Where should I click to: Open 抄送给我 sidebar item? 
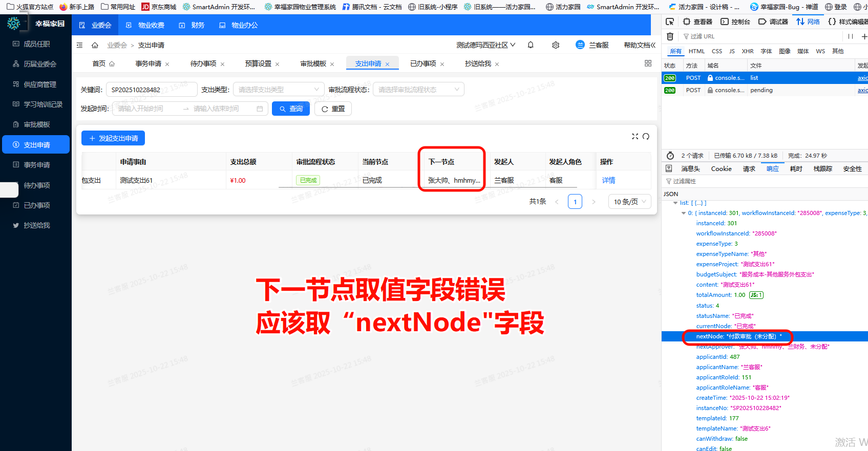[x=36, y=225]
